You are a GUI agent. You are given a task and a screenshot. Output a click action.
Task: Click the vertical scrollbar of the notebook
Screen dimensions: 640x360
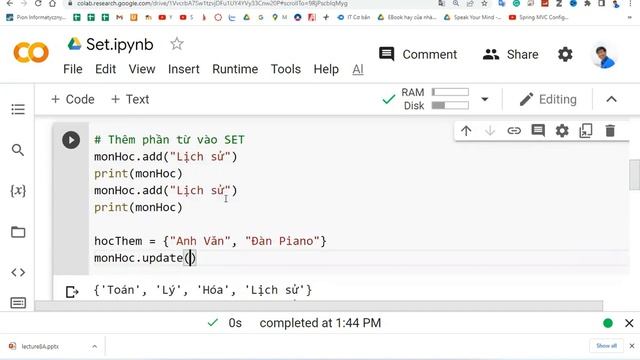(x=634, y=175)
